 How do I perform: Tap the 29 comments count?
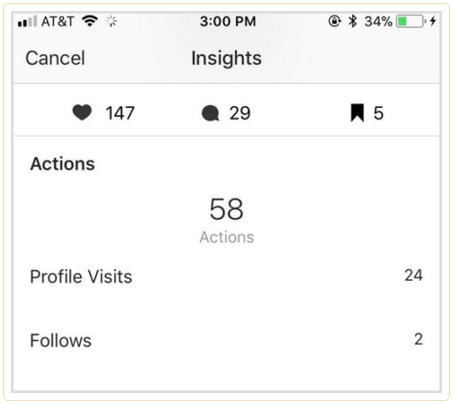pyautogui.click(x=240, y=113)
